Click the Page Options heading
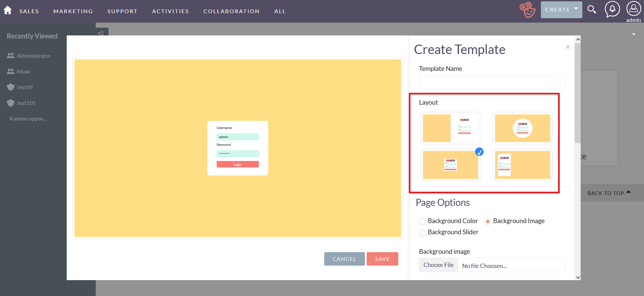This screenshot has height=296, width=644. pos(443,203)
